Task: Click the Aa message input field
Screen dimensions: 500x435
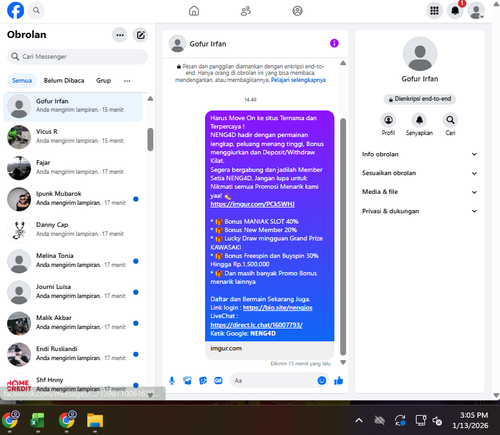Action: click(273, 381)
